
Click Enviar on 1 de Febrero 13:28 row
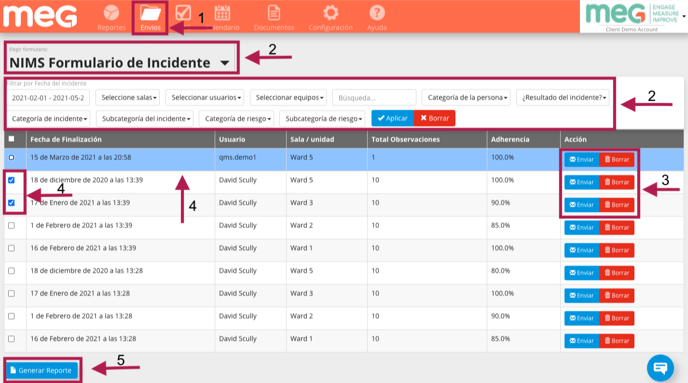coord(582,318)
